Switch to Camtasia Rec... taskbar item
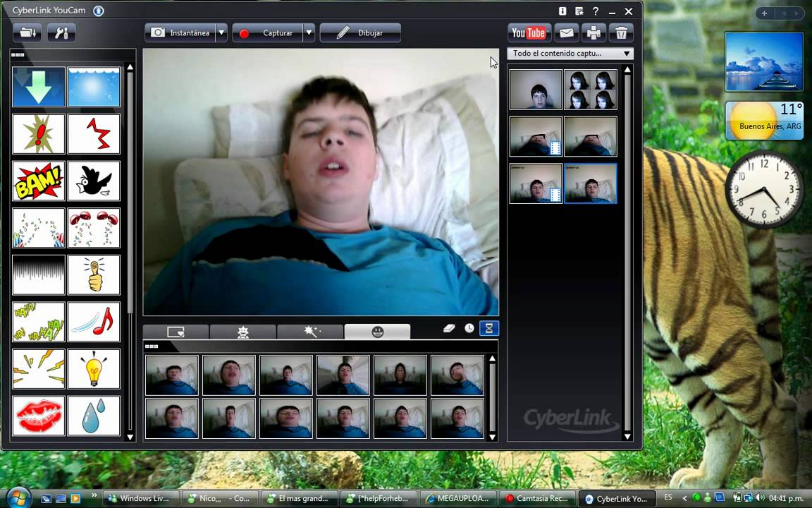 538,499
